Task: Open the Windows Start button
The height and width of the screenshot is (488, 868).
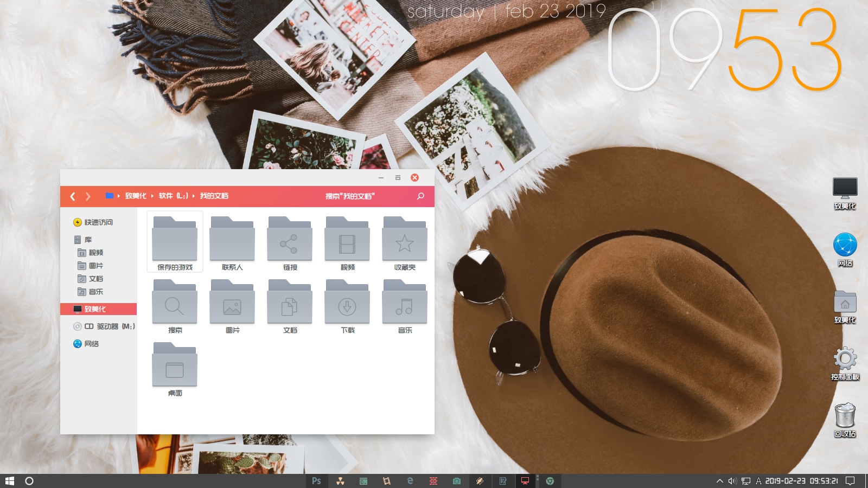Action: [x=9, y=481]
